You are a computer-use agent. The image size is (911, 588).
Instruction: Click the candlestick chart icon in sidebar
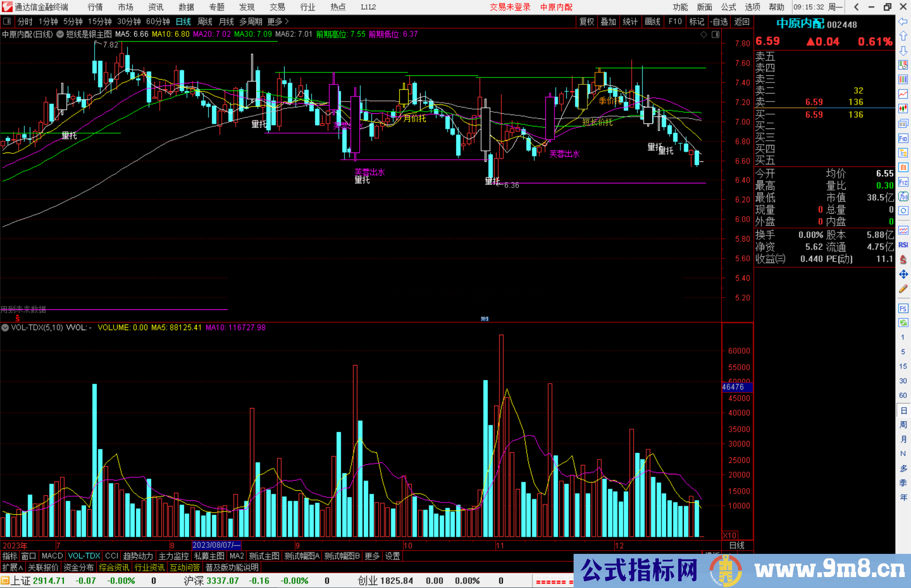[903, 108]
